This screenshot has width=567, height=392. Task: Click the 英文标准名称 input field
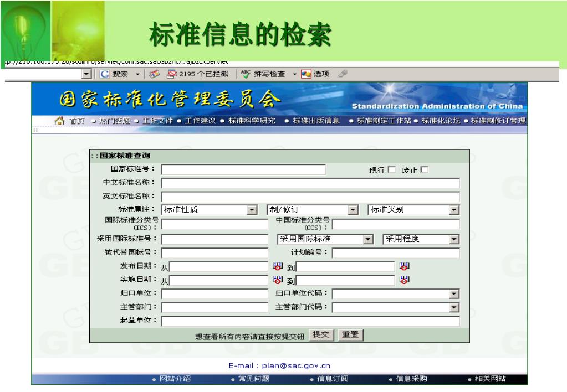310,197
